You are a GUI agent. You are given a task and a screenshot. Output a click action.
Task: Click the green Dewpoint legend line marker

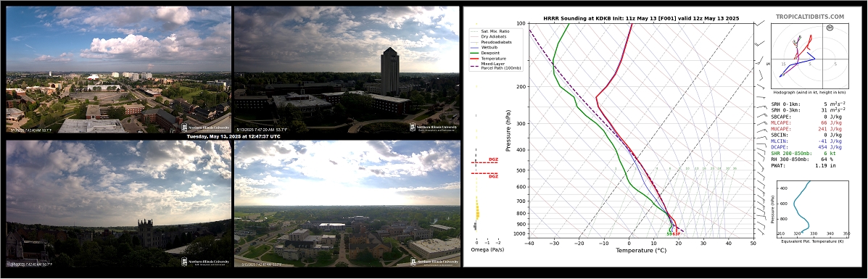pyautogui.click(x=474, y=53)
